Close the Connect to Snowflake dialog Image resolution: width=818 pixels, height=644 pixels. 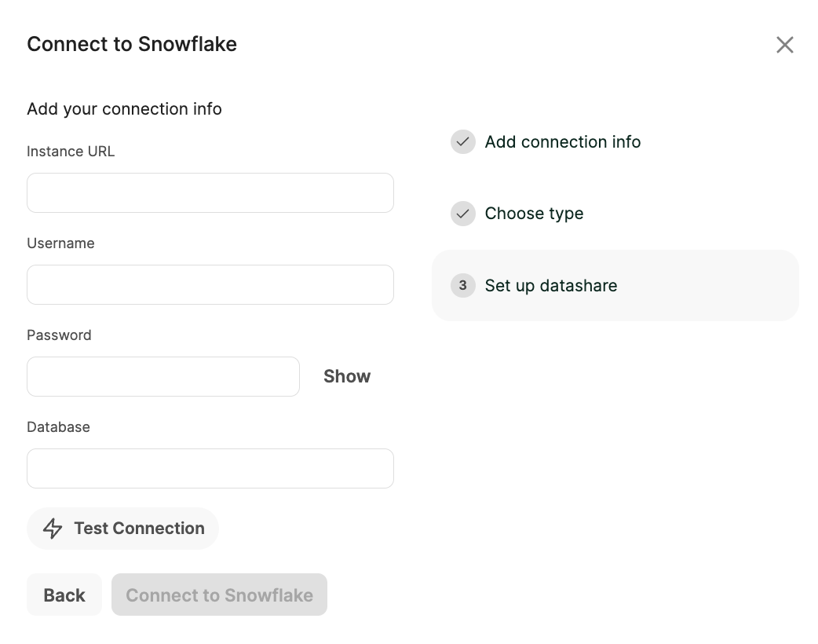[784, 45]
